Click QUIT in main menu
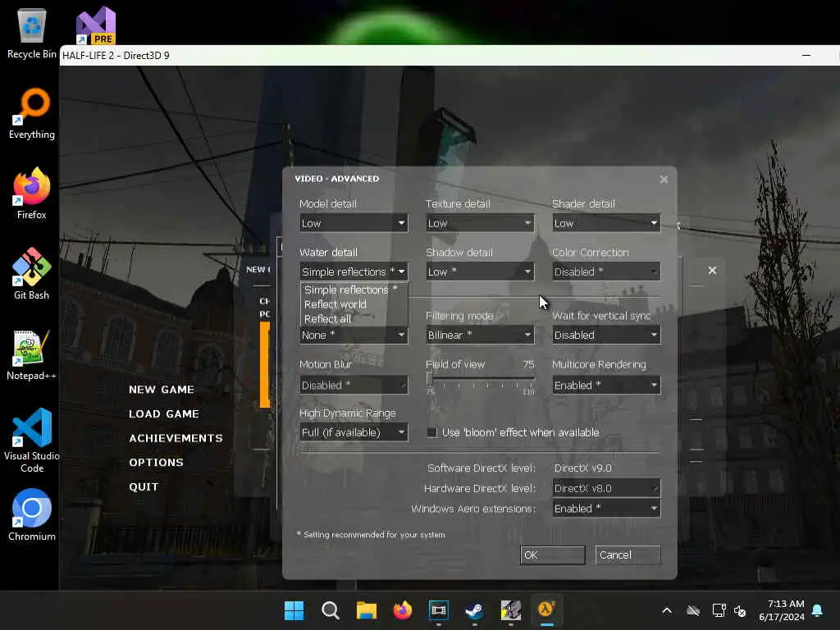 pos(144,486)
